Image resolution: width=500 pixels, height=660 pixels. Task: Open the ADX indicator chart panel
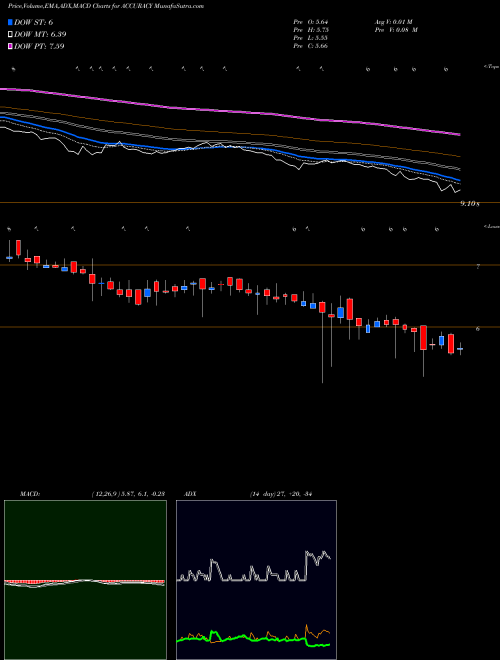coord(256,580)
